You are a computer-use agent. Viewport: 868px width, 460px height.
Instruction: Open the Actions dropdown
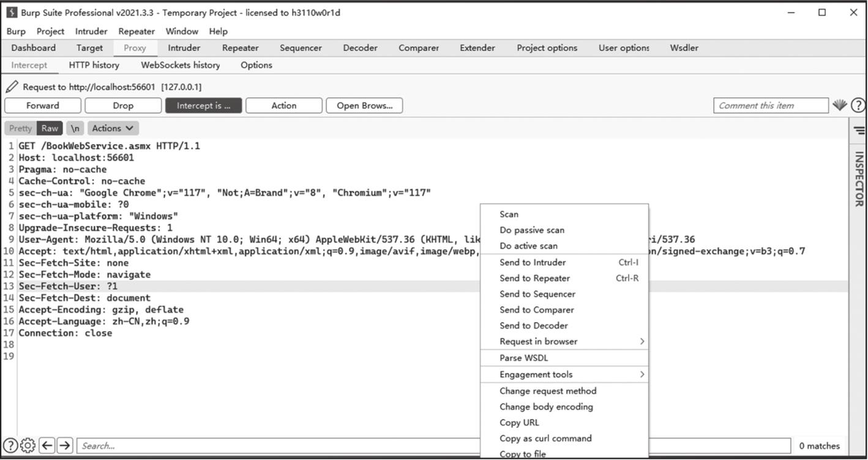coord(113,128)
